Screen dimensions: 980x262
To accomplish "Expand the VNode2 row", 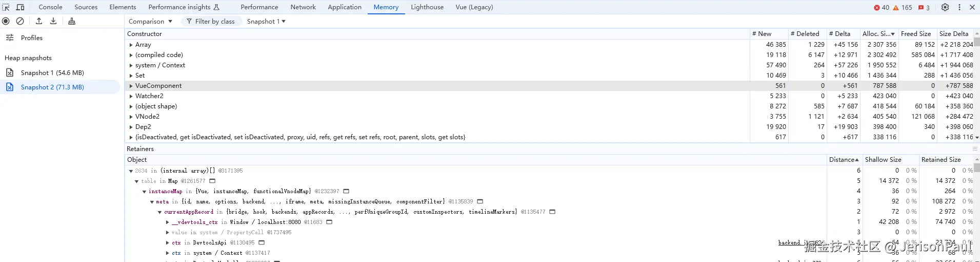I will click(131, 117).
